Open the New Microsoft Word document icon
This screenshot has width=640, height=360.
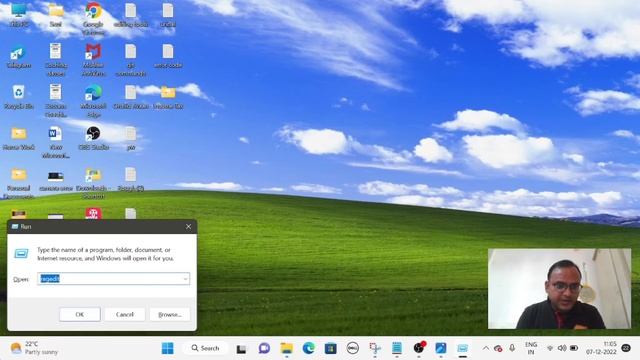(56, 142)
